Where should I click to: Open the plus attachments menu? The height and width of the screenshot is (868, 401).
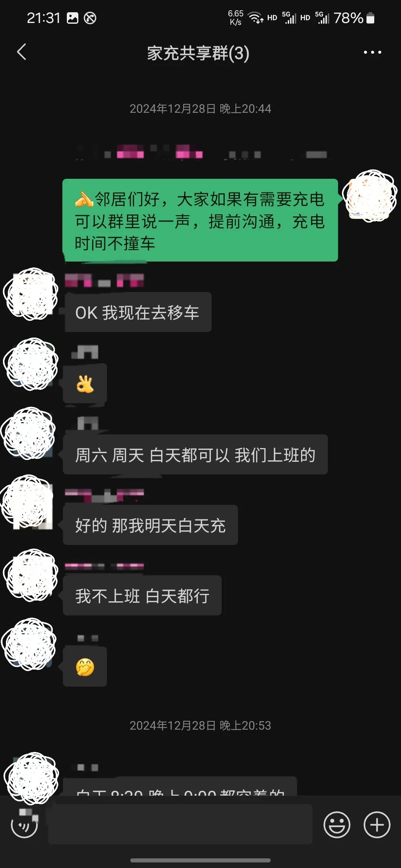pyautogui.click(x=376, y=825)
